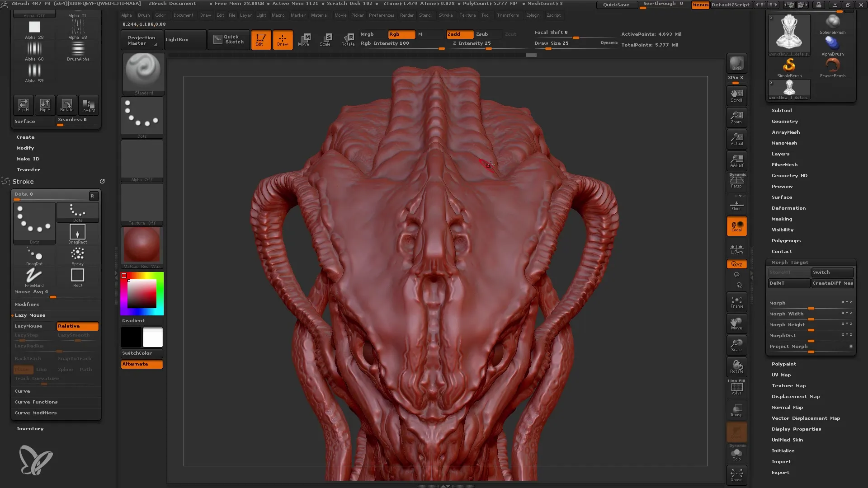Image resolution: width=868 pixels, height=488 pixels.
Task: Click the FiberMesh panel option
Action: click(x=784, y=164)
